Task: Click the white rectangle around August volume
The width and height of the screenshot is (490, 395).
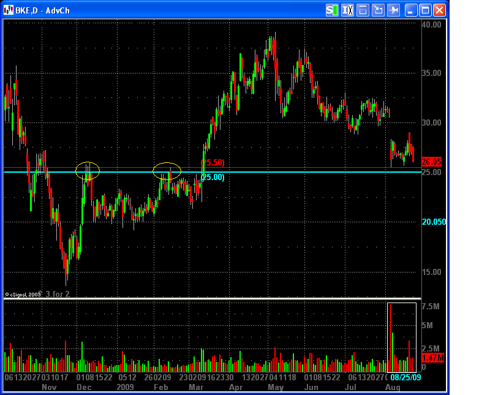Action: click(x=402, y=337)
